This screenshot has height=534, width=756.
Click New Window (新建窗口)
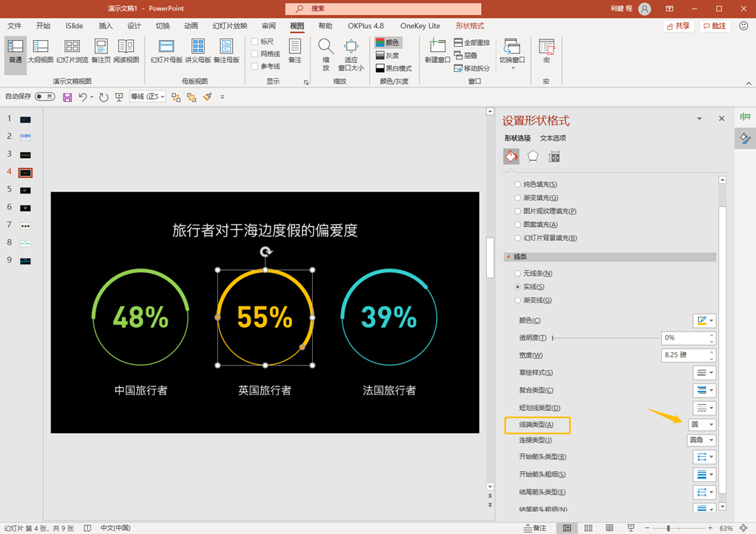[x=437, y=52]
